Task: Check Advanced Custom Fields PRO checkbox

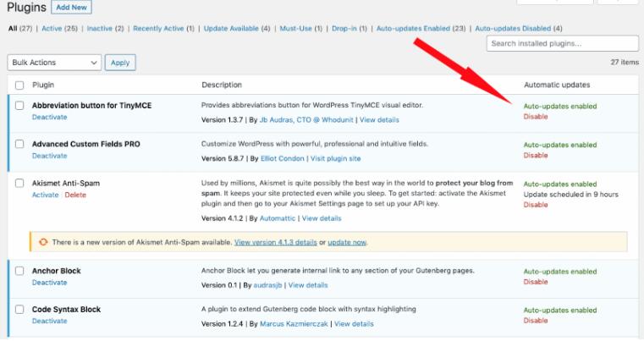Action: click(19, 144)
